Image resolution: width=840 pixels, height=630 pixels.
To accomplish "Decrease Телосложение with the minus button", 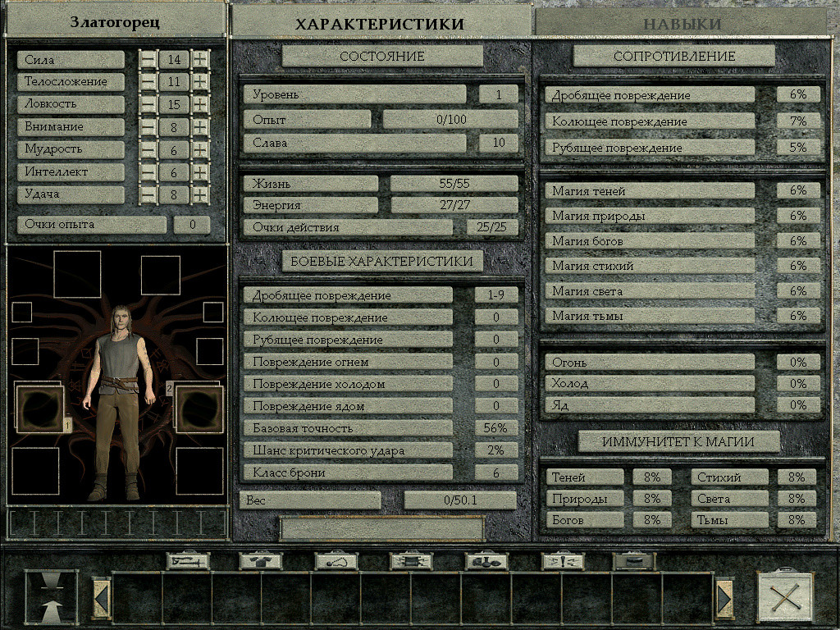I will (148, 82).
